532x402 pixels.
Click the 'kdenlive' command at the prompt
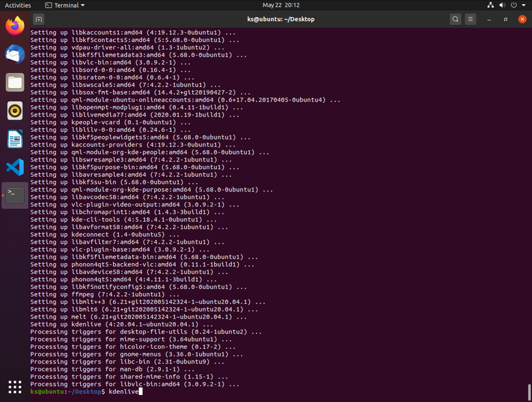point(124,391)
